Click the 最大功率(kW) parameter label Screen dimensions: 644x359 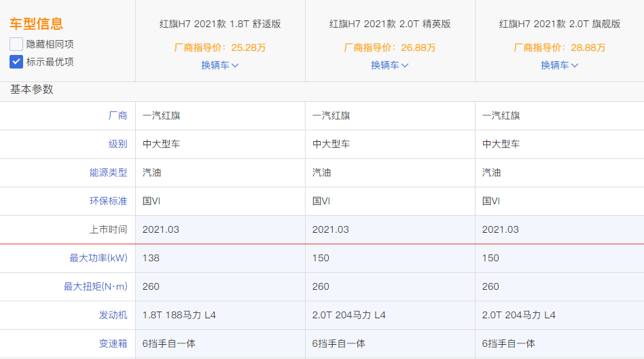(x=99, y=258)
